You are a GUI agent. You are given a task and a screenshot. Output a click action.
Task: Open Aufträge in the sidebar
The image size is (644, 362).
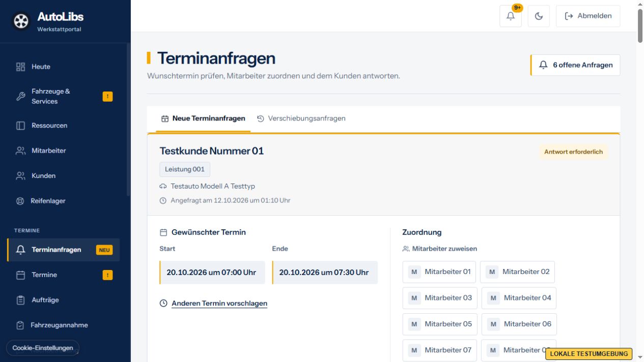click(x=63, y=300)
